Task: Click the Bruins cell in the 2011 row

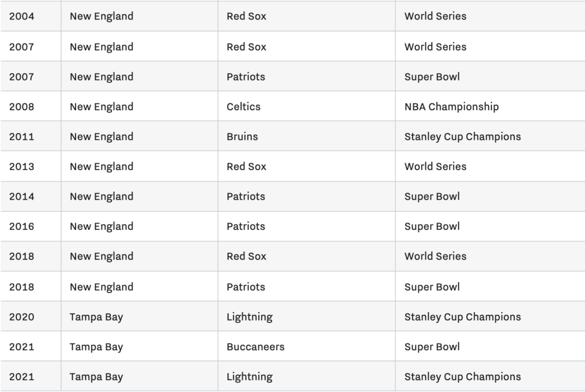Action: point(306,136)
